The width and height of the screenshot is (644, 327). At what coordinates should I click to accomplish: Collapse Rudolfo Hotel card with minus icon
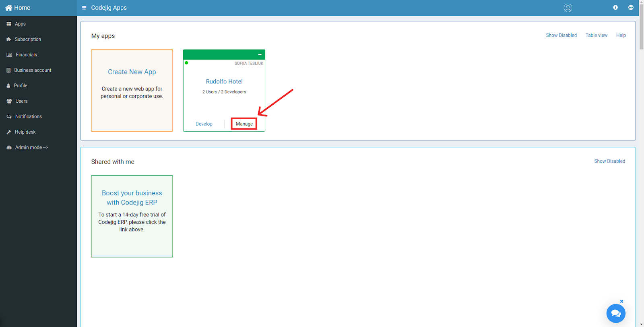(x=260, y=54)
